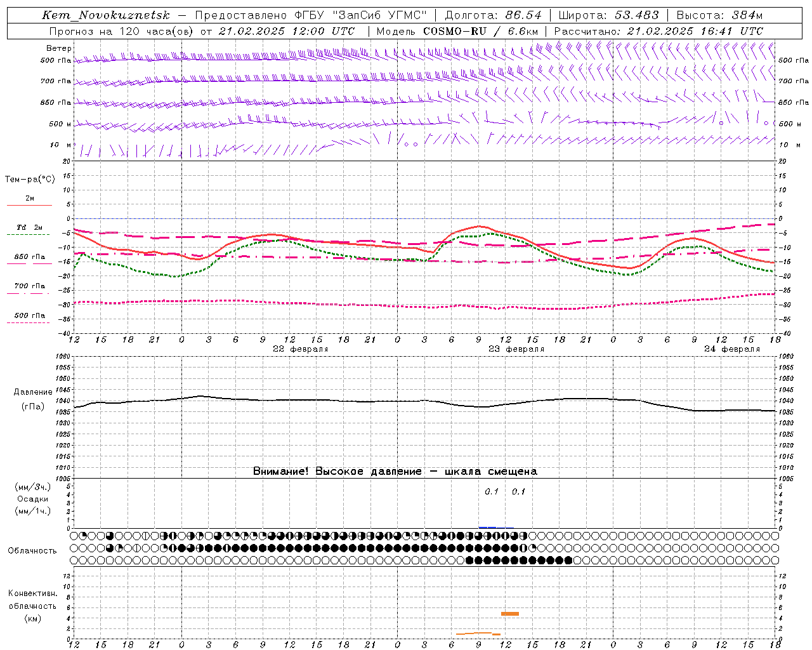The width and height of the screenshot is (812, 650).
Task: Click the (мм/1ч.) precipitation unit label
Action: pyautogui.click(x=33, y=511)
